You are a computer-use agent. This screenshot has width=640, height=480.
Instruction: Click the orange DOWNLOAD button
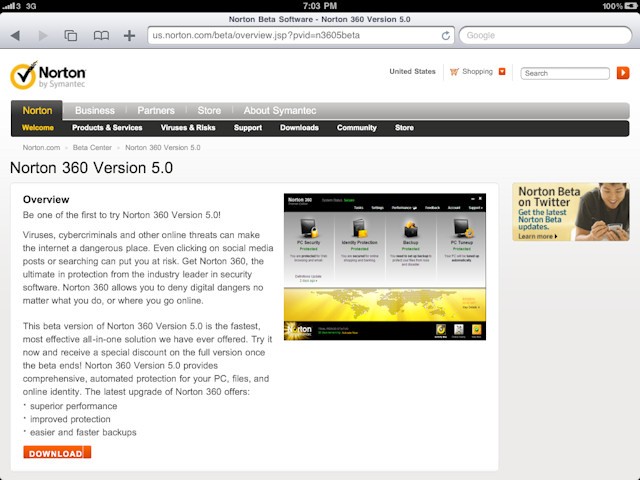(57, 453)
